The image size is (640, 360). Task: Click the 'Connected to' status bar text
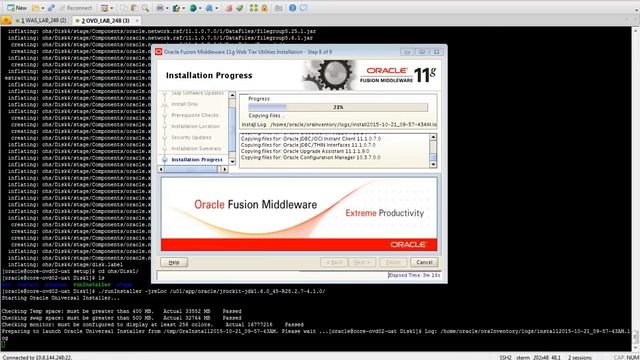(37, 357)
